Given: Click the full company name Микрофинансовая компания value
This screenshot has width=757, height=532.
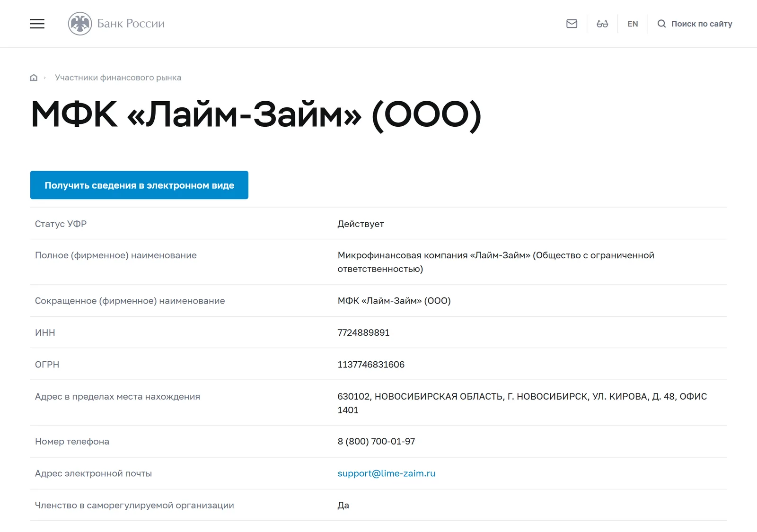Looking at the screenshot, I should pyautogui.click(x=496, y=262).
